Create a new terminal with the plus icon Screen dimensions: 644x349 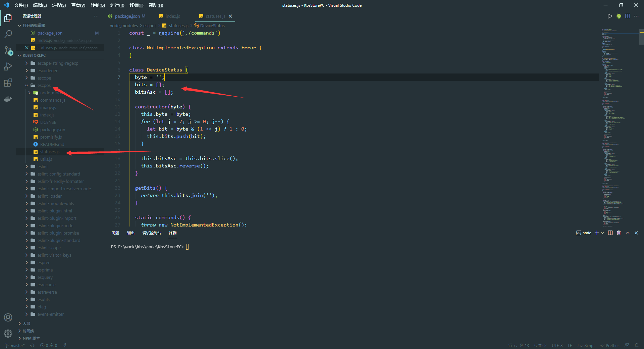pos(597,233)
